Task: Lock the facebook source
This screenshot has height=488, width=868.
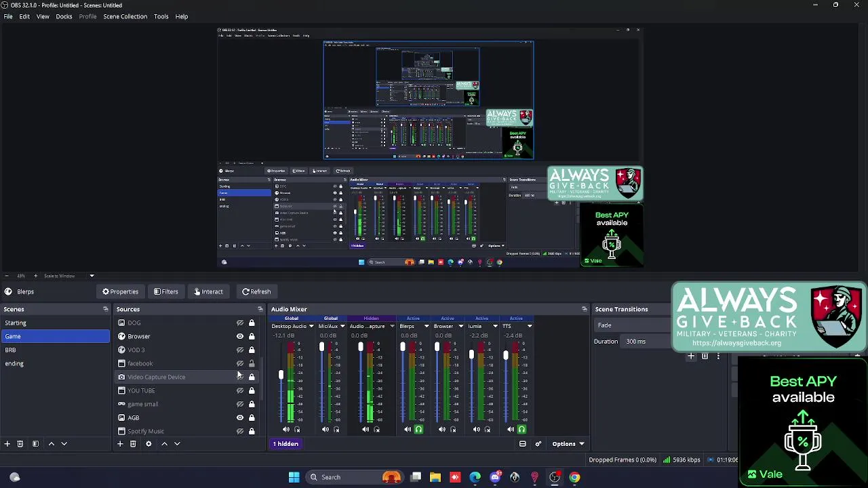Action: point(252,363)
